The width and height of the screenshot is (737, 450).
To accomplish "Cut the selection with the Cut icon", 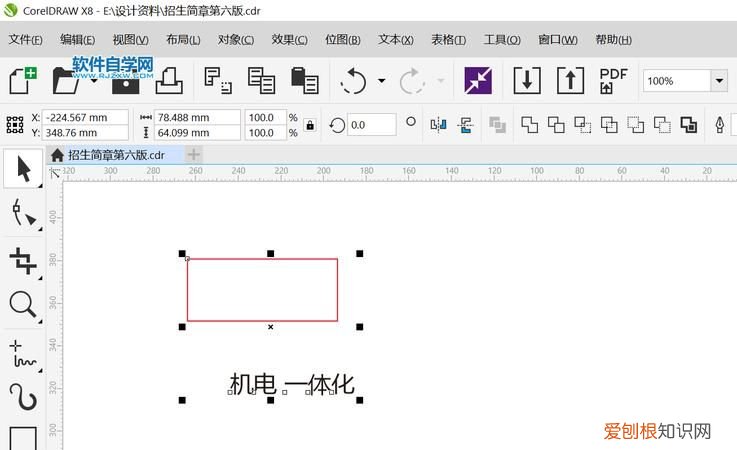I will pyautogui.click(x=218, y=80).
